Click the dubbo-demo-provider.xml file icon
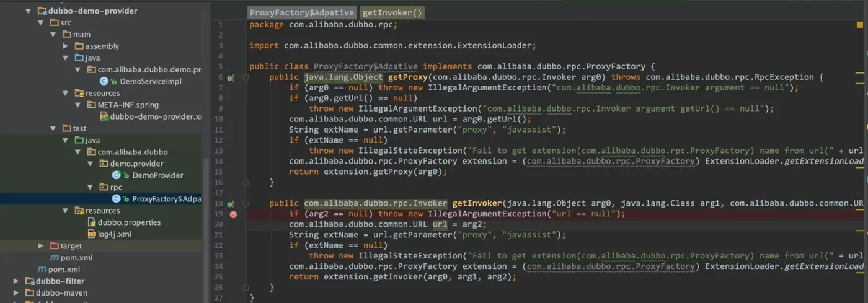 pos(104,116)
